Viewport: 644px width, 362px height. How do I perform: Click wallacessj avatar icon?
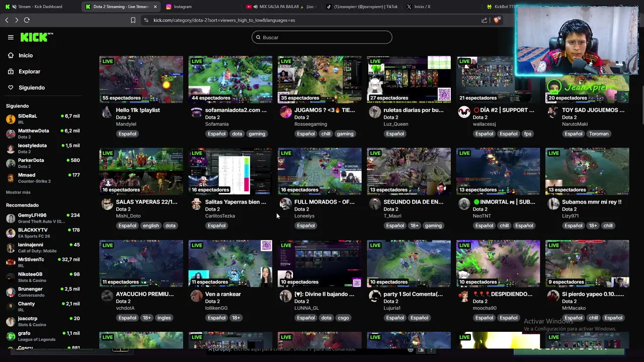(x=464, y=112)
